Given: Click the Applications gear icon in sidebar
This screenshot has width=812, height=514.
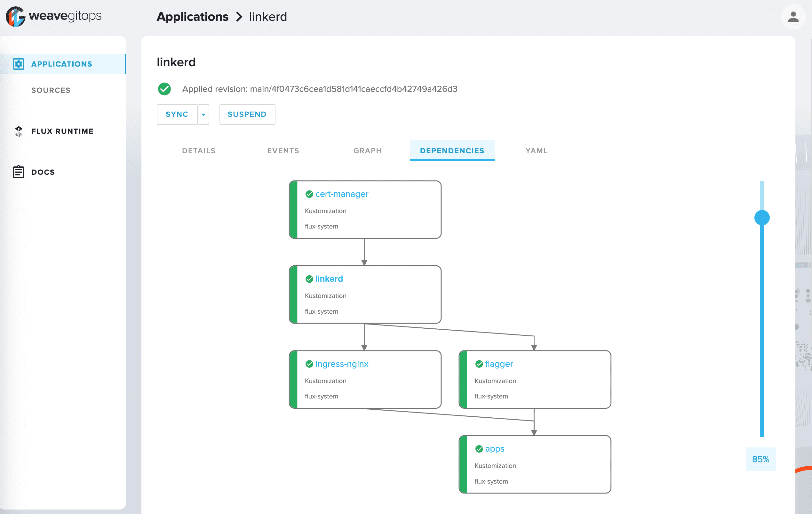Looking at the screenshot, I should coord(19,64).
